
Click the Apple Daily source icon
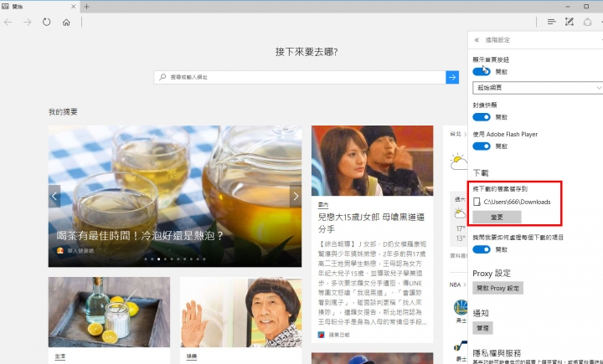click(321, 335)
